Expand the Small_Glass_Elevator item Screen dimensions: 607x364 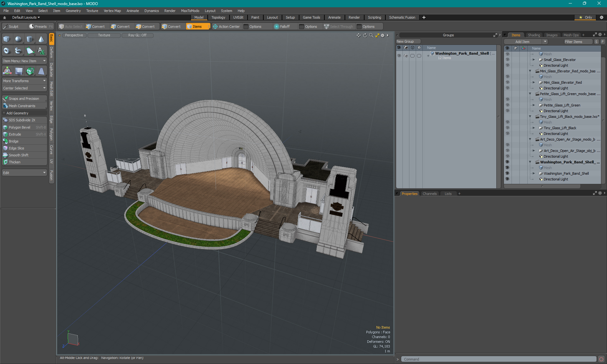click(534, 60)
